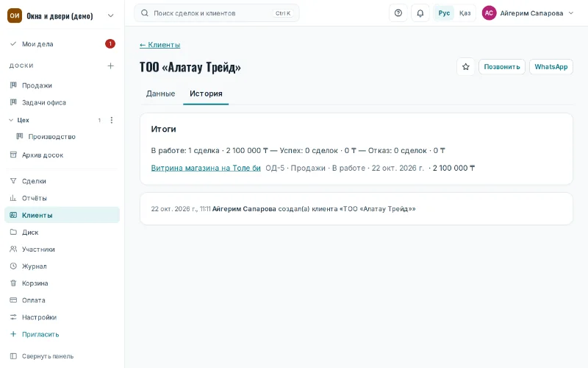Click the Итоги card title
588x368 pixels.
pyautogui.click(x=163, y=129)
